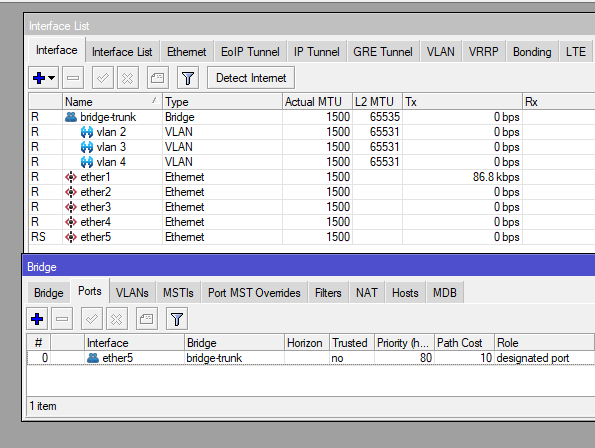This screenshot has height=448, width=595.
Task: Switch to the Bridge tab in Bridge window
Action: [49, 293]
